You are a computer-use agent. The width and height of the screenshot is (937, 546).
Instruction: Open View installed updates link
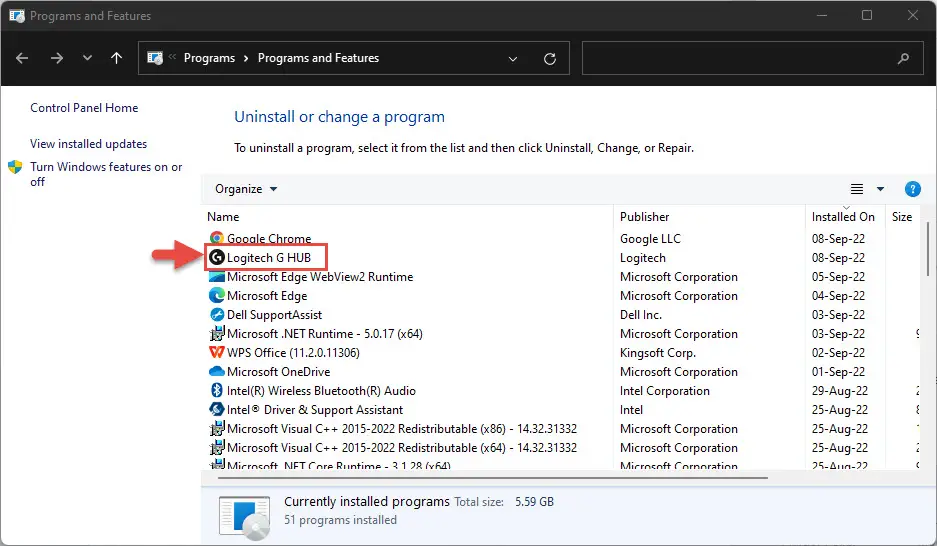(x=88, y=144)
